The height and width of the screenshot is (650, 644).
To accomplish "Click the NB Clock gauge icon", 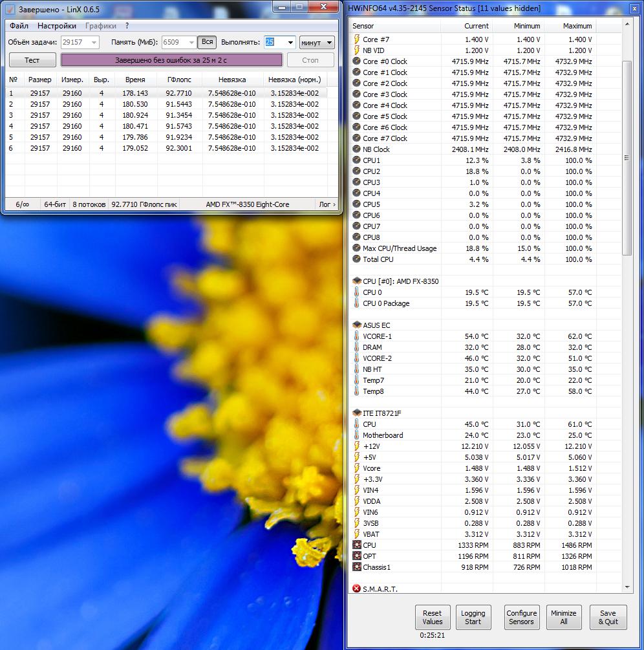I will pyautogui.click(x=356, y=149).
